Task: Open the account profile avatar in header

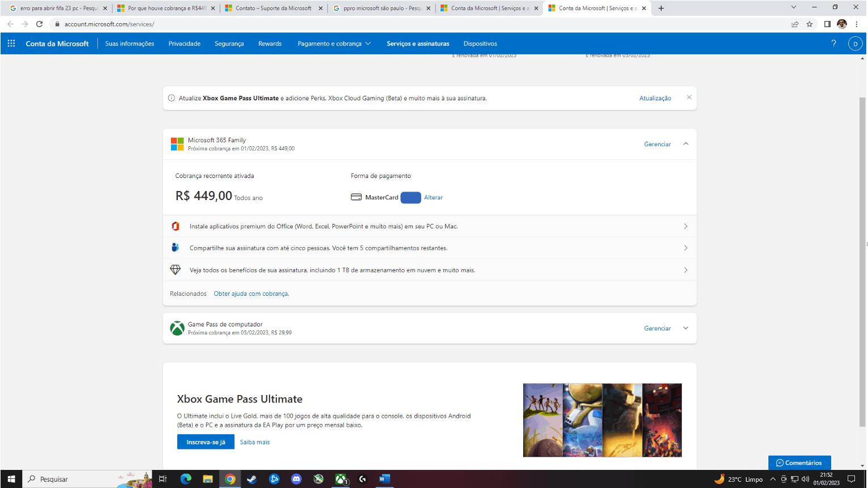Action: (x=855, y=44)
